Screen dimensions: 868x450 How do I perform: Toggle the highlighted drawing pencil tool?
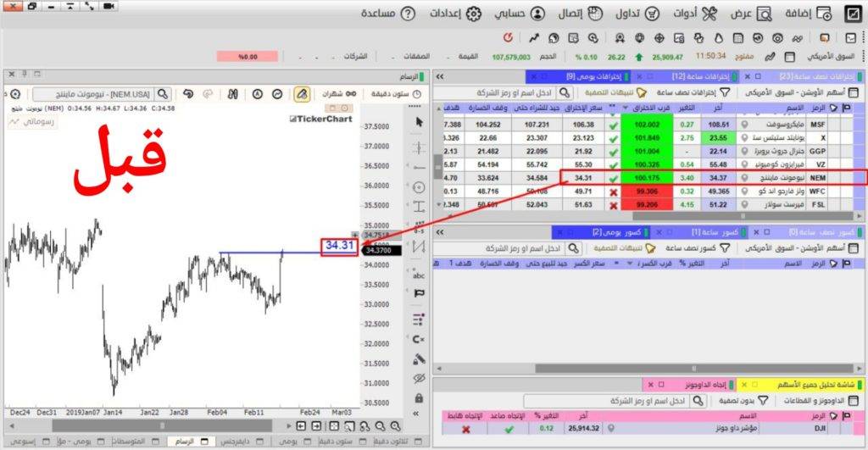302,94
